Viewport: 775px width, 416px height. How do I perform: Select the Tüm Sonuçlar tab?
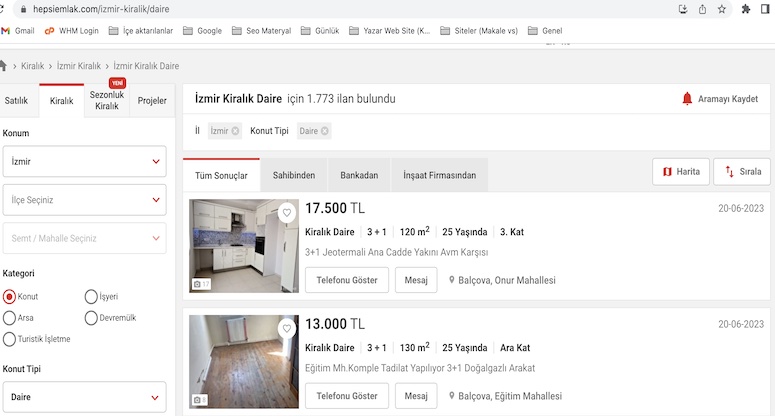coord(221,175)
